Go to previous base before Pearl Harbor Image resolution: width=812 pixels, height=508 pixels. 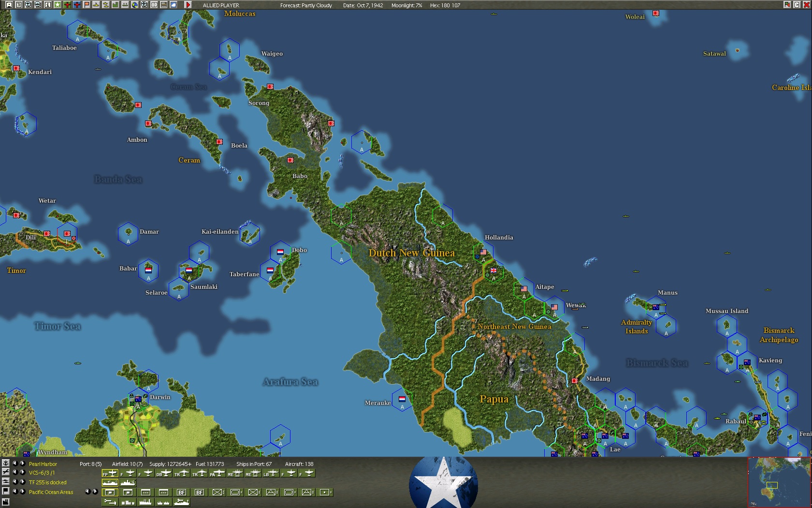(x=15, y=463)
